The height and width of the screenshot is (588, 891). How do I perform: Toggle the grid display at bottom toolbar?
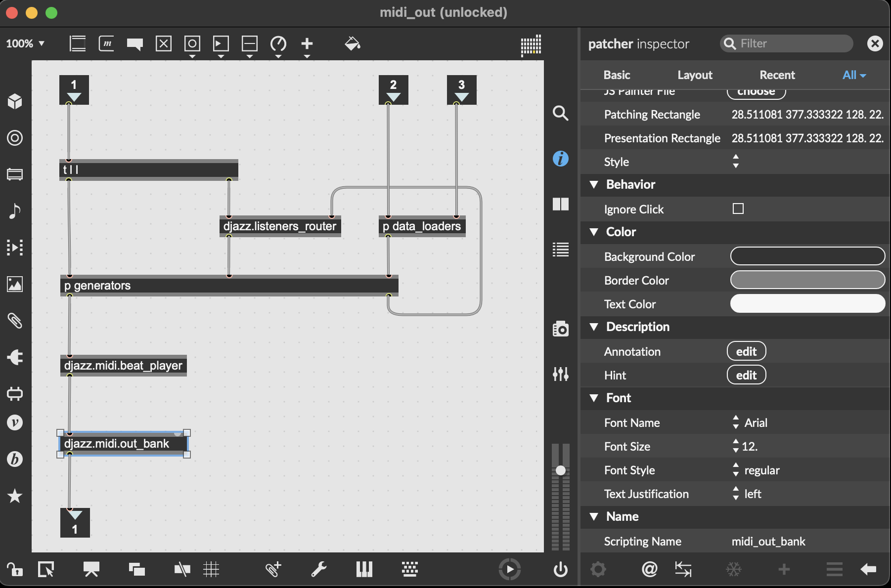(x=211, y=570)
